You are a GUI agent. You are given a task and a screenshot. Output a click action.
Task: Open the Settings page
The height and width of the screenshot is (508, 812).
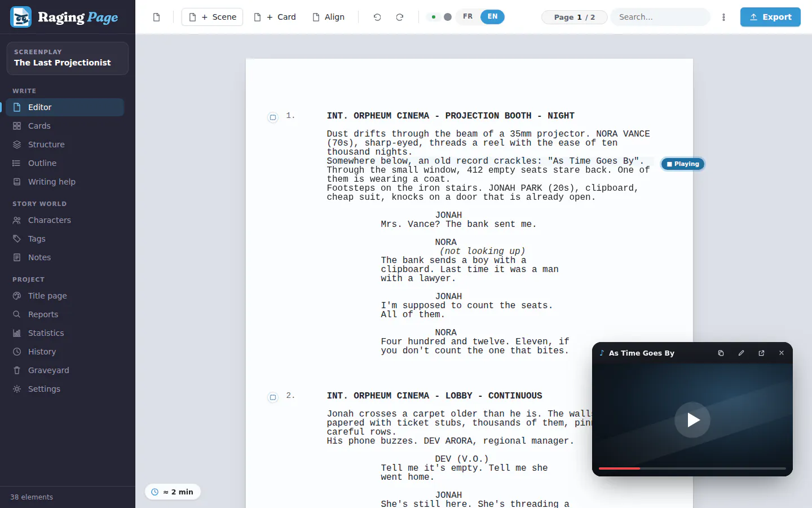click(65, 389)
